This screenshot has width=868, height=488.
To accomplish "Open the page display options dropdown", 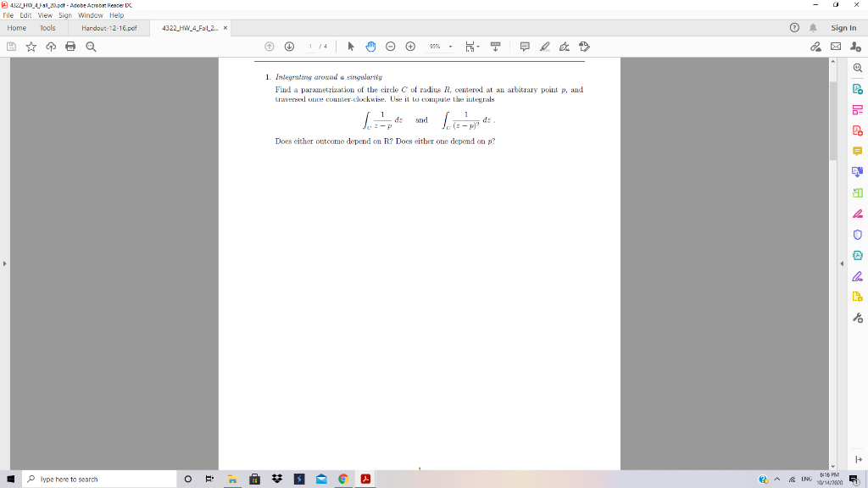I will coord(478,47).
